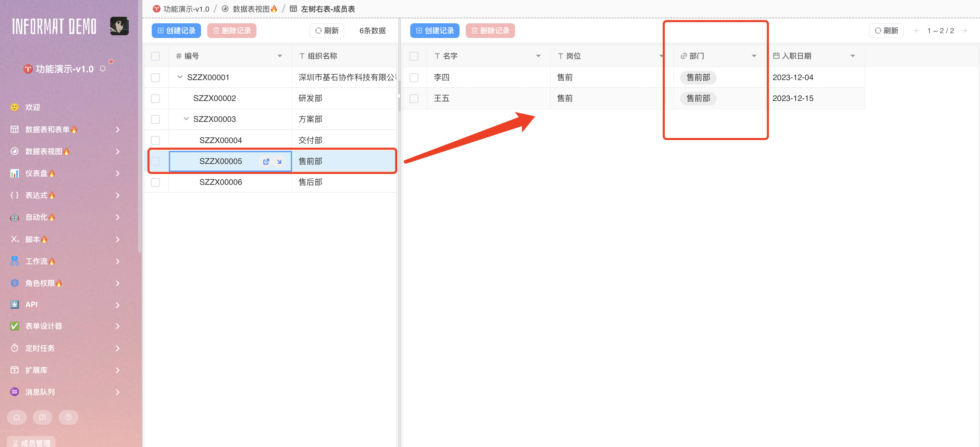Tick the checkbox for 李四
Viewport: 980px width, 447px height.
(414, 78)
